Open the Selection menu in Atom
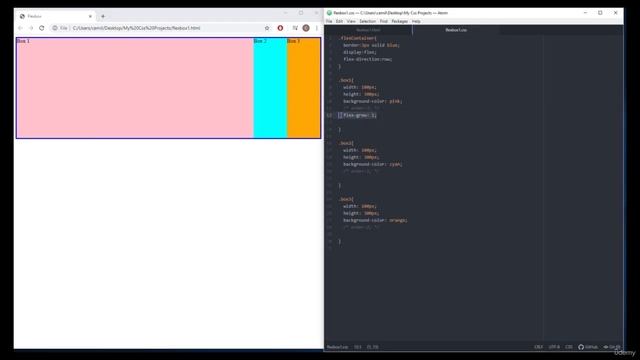The height and width of the screenshot is (360, 640). click(367, 21)
